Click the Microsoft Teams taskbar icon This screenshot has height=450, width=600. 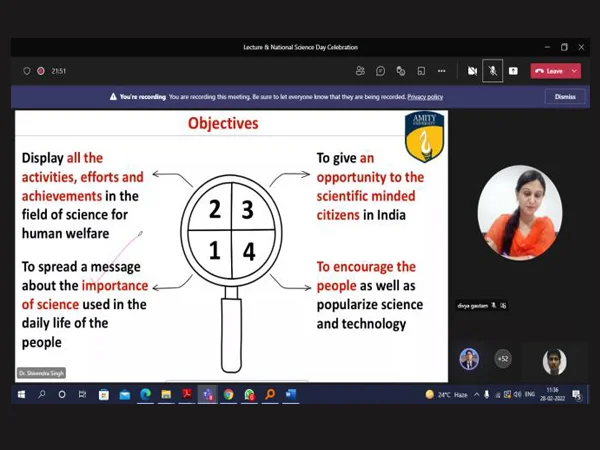(x=208, y=394)
